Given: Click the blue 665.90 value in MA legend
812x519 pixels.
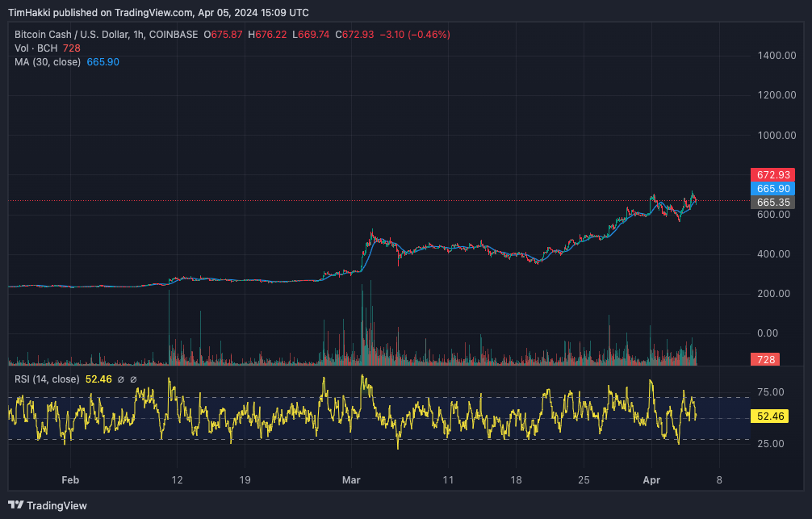Looking at the screenshot, I should (x=103, y=62).
